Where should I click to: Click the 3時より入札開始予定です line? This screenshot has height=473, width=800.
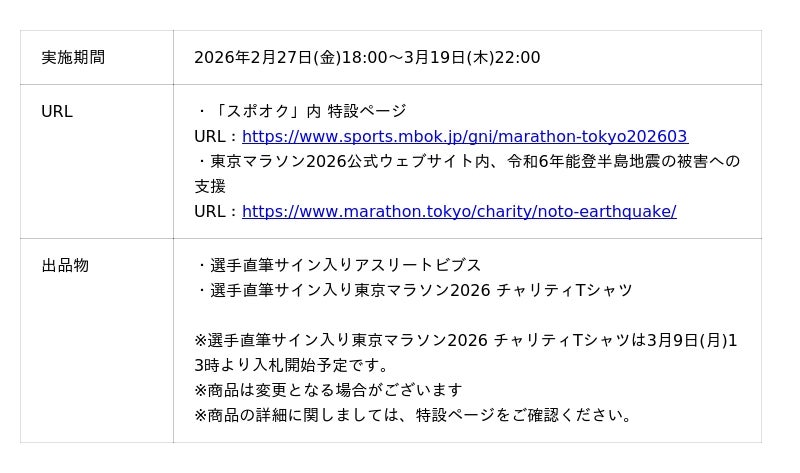(292, 365)
